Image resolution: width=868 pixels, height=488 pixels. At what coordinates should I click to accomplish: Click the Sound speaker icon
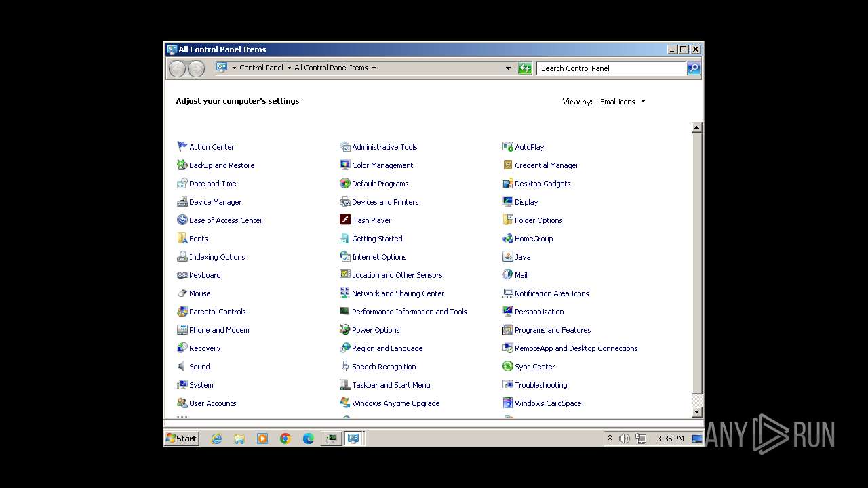pyautogui.click(x=182, y=366)
